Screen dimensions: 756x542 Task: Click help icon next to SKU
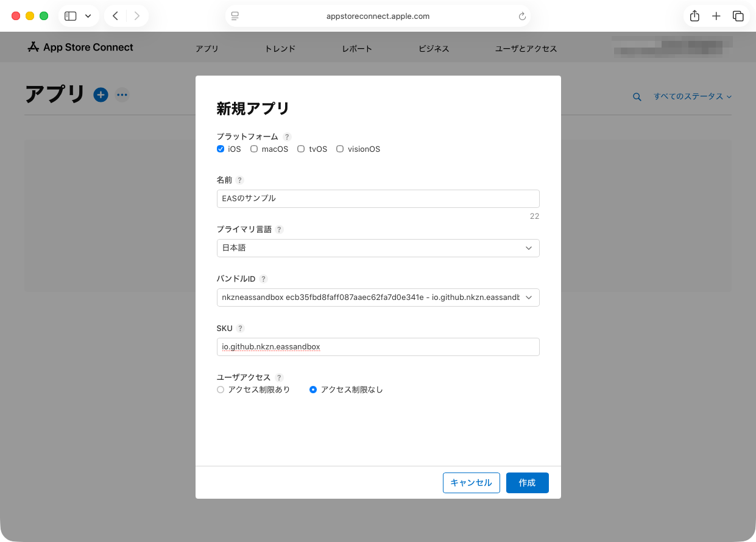pyautogui.click(x=240, y=328)
